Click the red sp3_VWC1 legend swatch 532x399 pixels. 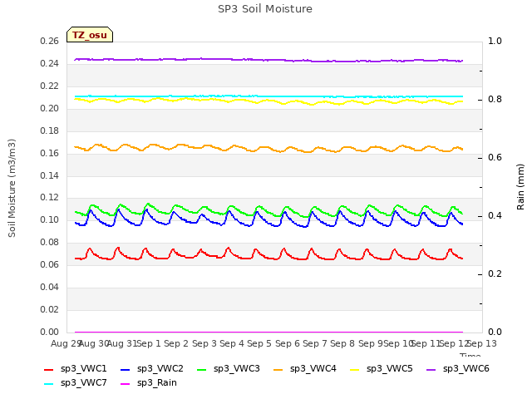coord(49,369)
